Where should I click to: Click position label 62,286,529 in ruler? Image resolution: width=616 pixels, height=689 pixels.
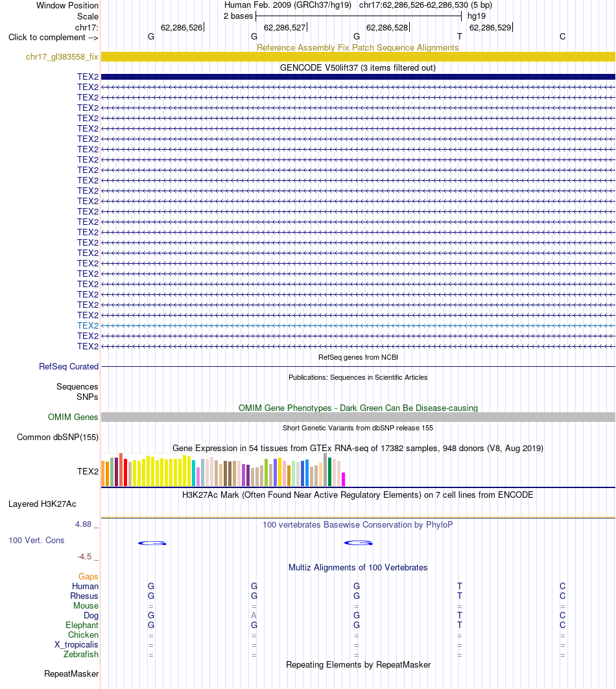pos(490,27)
